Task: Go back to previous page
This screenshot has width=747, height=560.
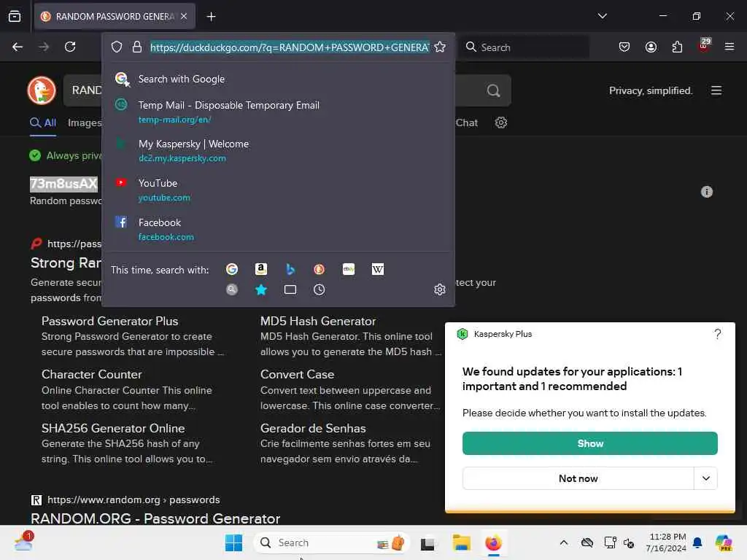Action: tap(18, 47)
